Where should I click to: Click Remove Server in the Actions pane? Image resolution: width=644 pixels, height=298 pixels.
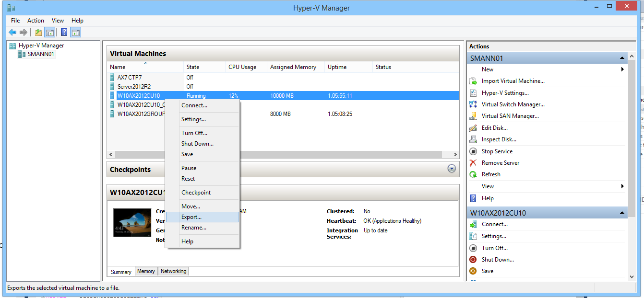pyautogui.click(x=501, y=163)
